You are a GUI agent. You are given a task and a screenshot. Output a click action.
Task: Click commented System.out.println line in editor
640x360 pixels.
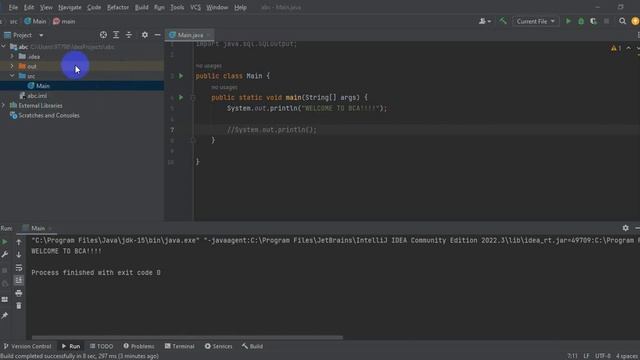click(271, 130)
